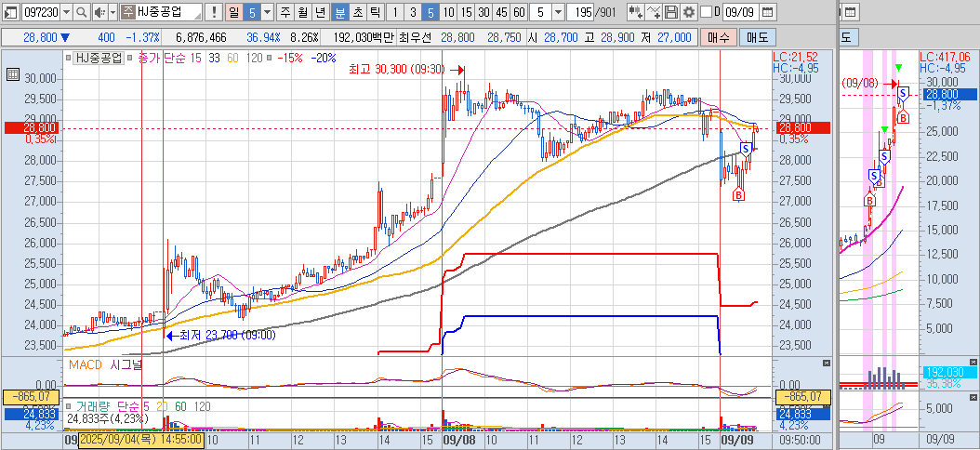Select the 월 monthly period button
This screenshot has height=450, width=980.
click(x=302, y=12)
